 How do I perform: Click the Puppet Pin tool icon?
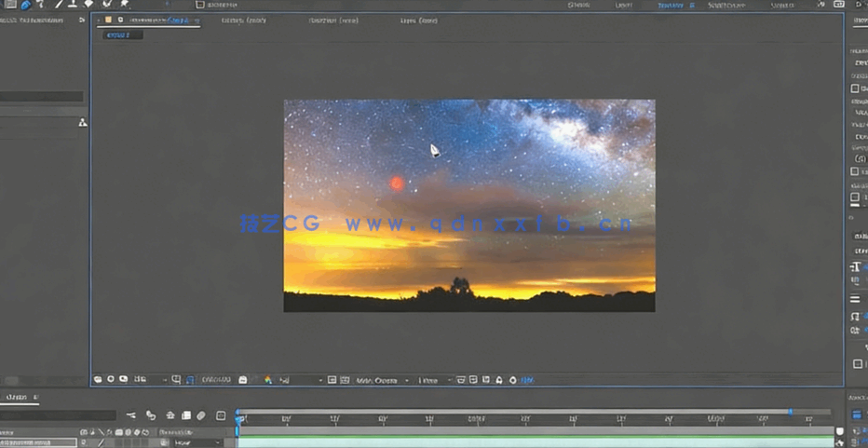point(124,4)
